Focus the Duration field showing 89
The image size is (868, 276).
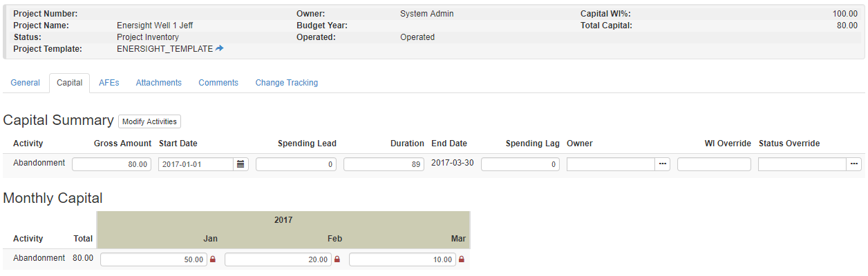[x=384, y=164]
